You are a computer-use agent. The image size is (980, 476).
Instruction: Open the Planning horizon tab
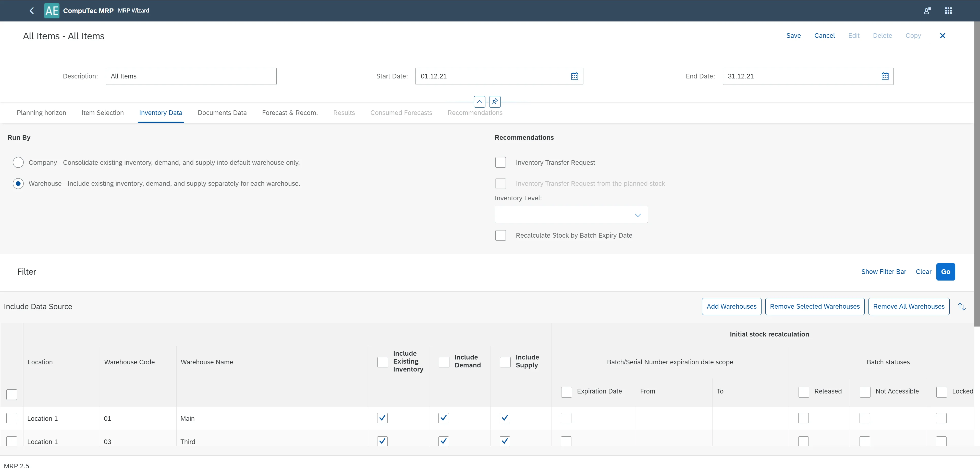[x=41, y=113]
